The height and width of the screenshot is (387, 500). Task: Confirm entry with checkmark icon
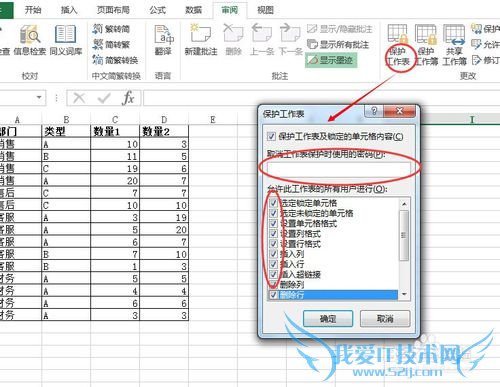pyautogui.click(x=104, y=98)
